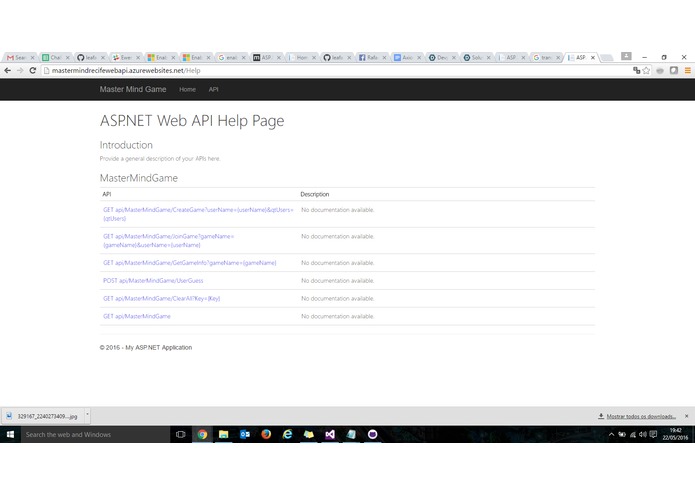Viewport: 695px width, 494px height.
Task: Click the network icon in the tray
Action: pos(633,434)
